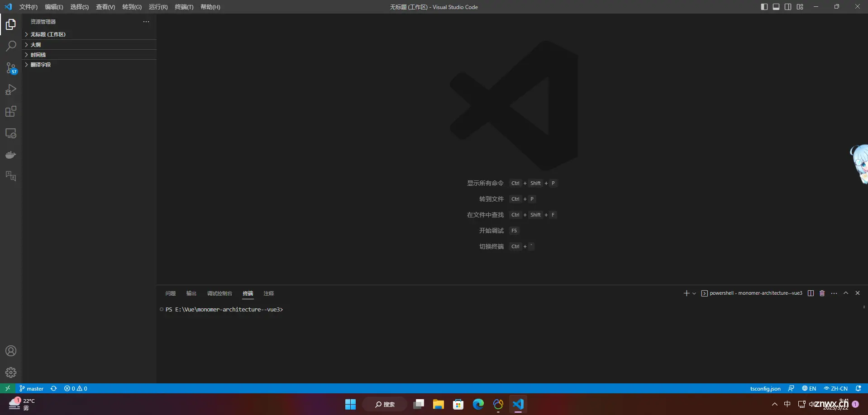Switch to the 注释 panel tab

(269, 293)
